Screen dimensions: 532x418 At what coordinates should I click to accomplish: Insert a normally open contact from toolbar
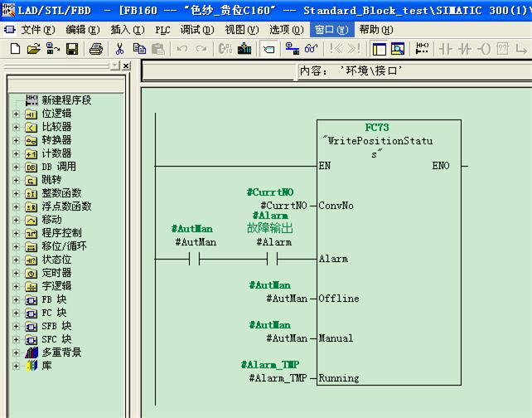445,49
